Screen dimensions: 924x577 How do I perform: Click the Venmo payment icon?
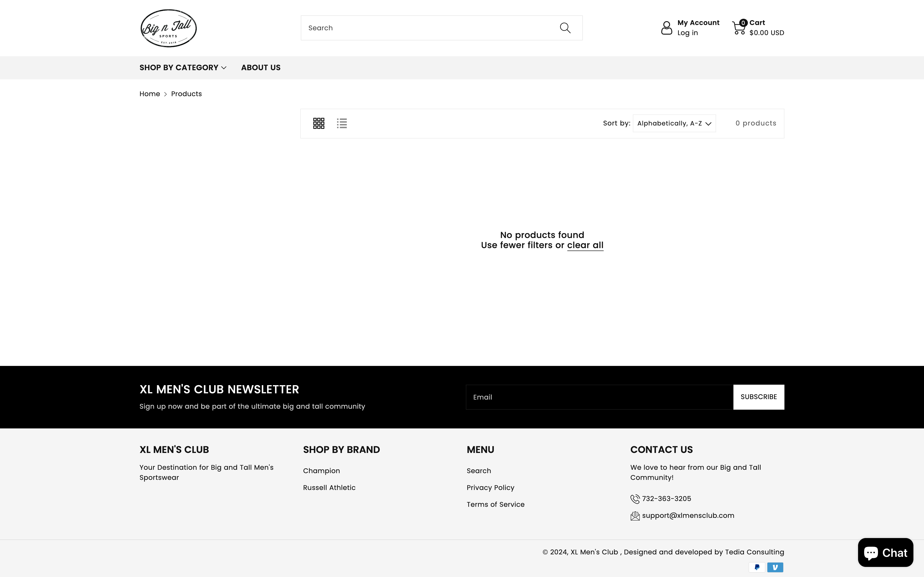(776, 567)
